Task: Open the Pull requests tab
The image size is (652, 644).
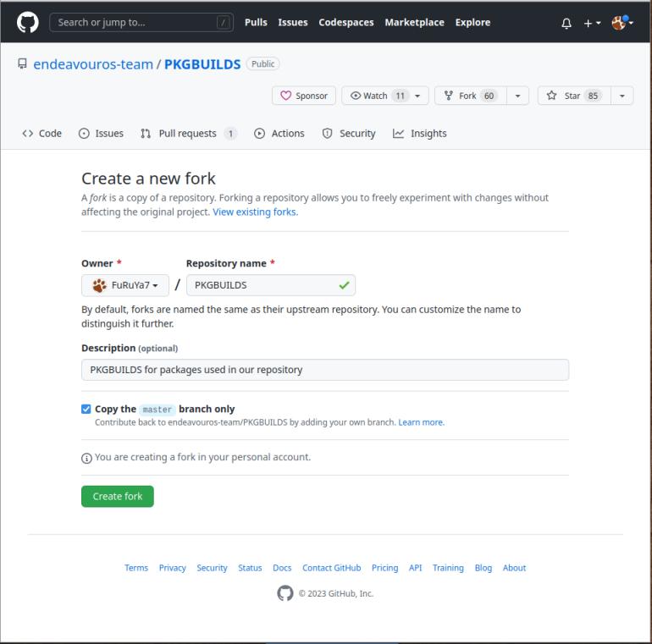Action: click(x=188, y=134)
